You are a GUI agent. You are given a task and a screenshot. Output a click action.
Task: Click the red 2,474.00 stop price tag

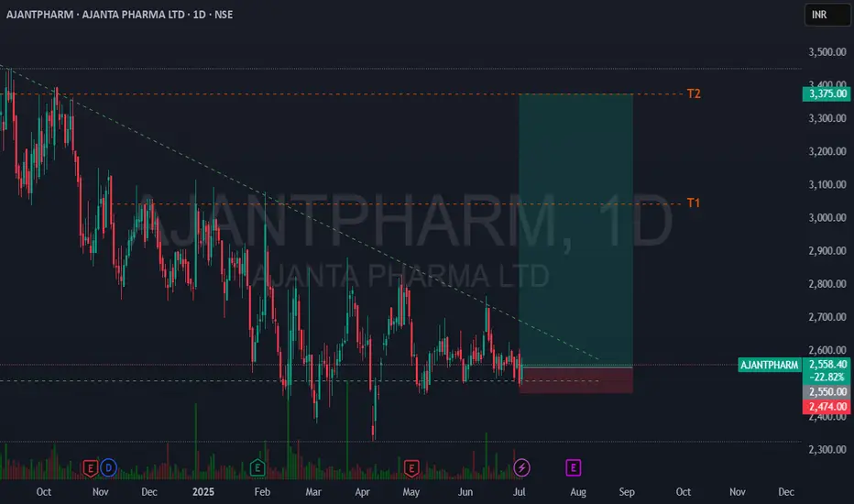point(827,407)
